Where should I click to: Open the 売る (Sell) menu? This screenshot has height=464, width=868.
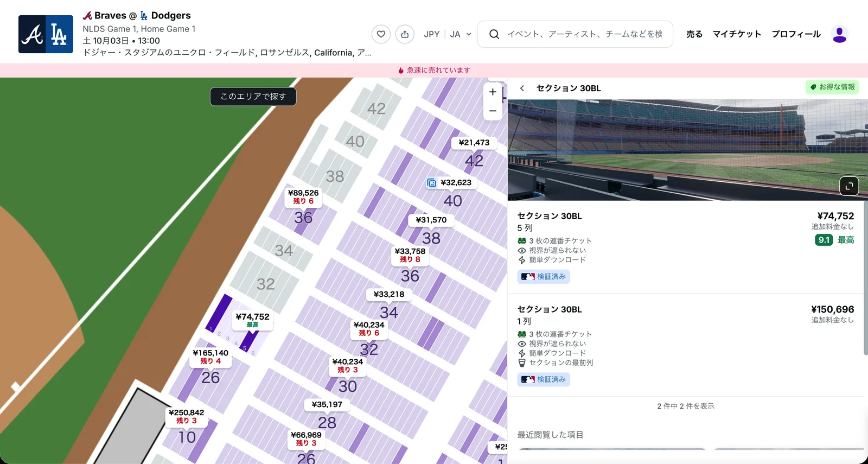click(x=694, y=34)
